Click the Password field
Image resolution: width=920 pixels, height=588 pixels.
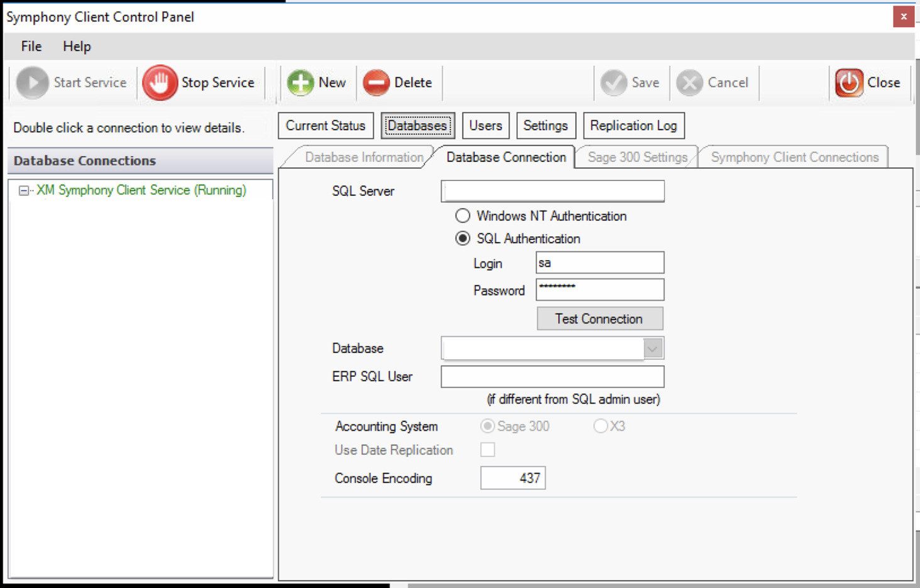(600, 290)
